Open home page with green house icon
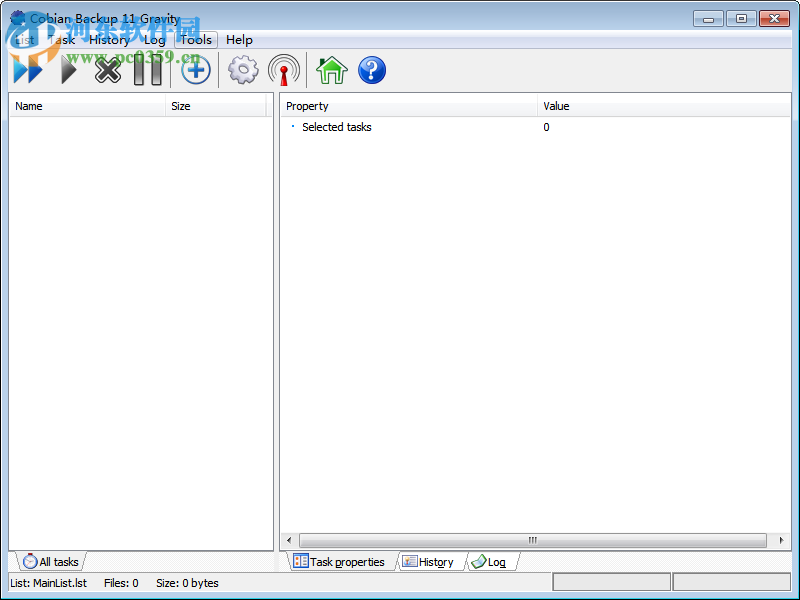This screenshot has width=800, height=600. click(332, 70)
